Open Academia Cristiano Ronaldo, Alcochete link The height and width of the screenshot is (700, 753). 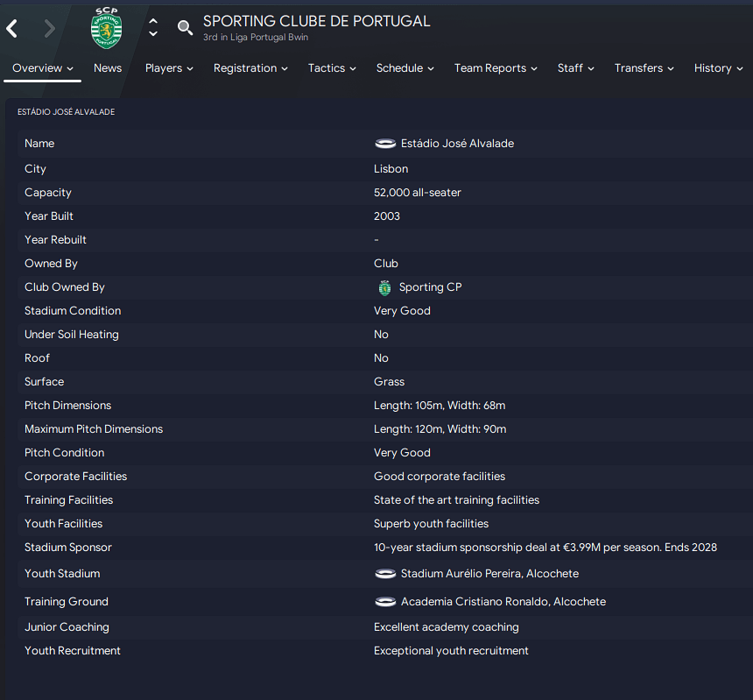pos(503,602)
